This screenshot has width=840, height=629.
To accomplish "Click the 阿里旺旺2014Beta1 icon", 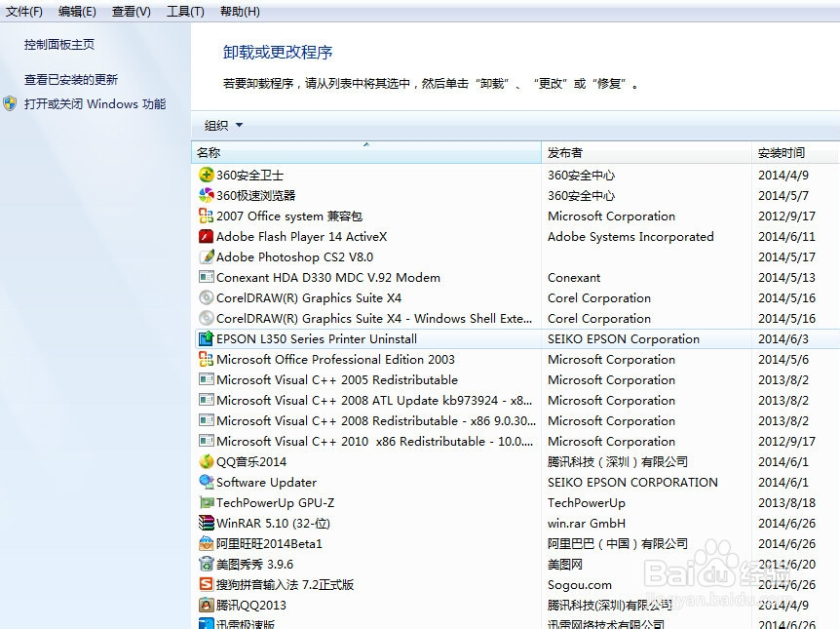I will [207, 543].
